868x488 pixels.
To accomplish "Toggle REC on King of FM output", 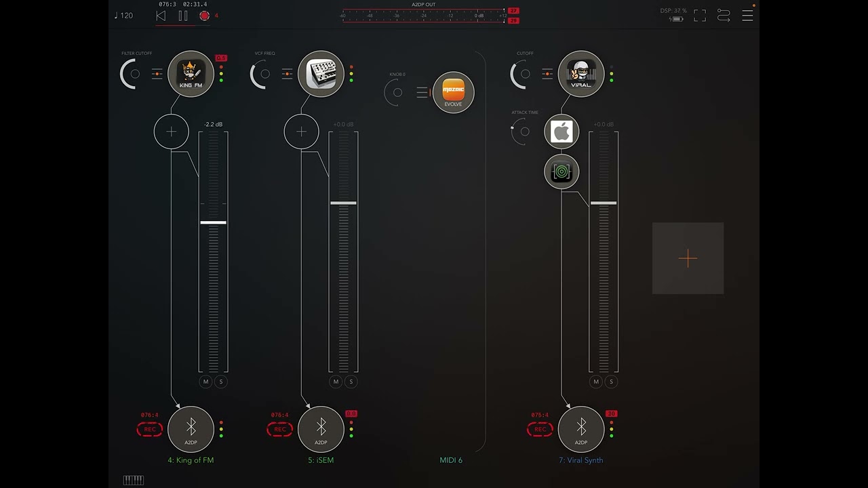I will (x=150, y=429).
